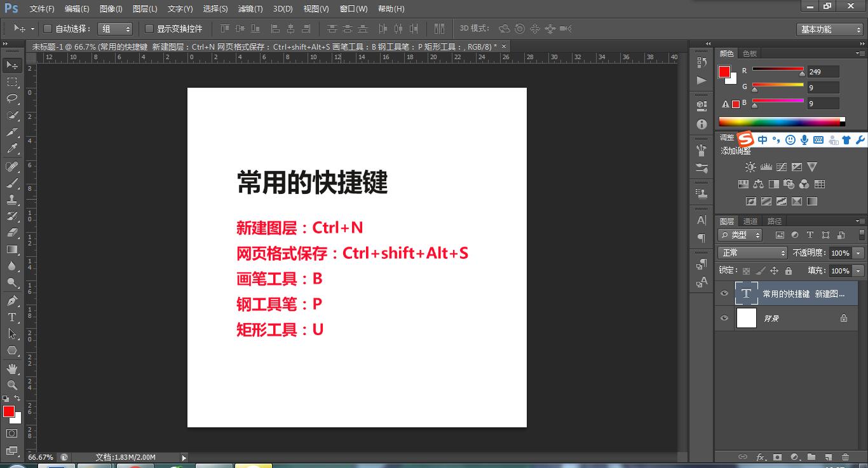Select the Zoom tool
Screen dimensions: 868x468
(11, 385)
